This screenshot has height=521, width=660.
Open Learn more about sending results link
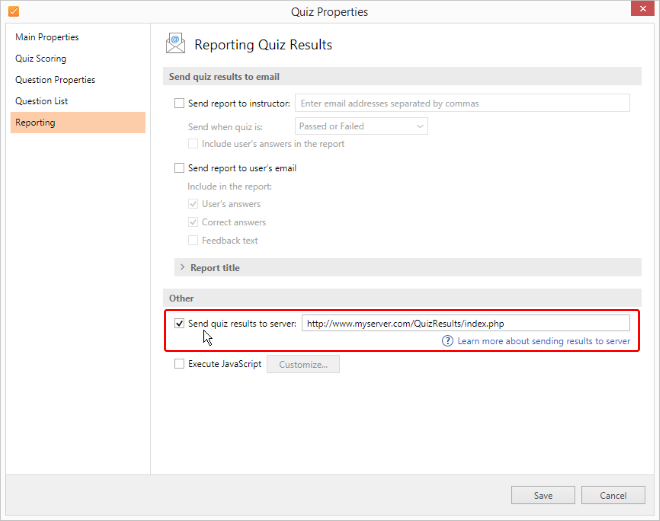tap(543, 341)
